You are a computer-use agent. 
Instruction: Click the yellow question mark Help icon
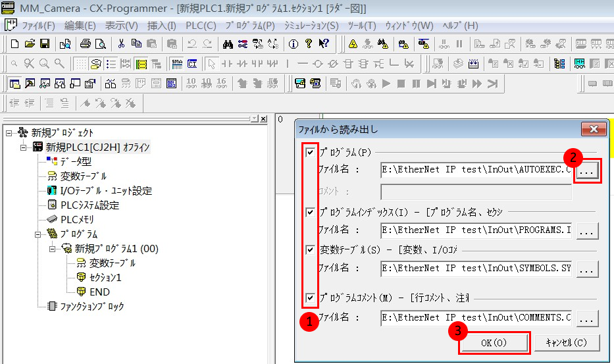[x=309, y=44]
